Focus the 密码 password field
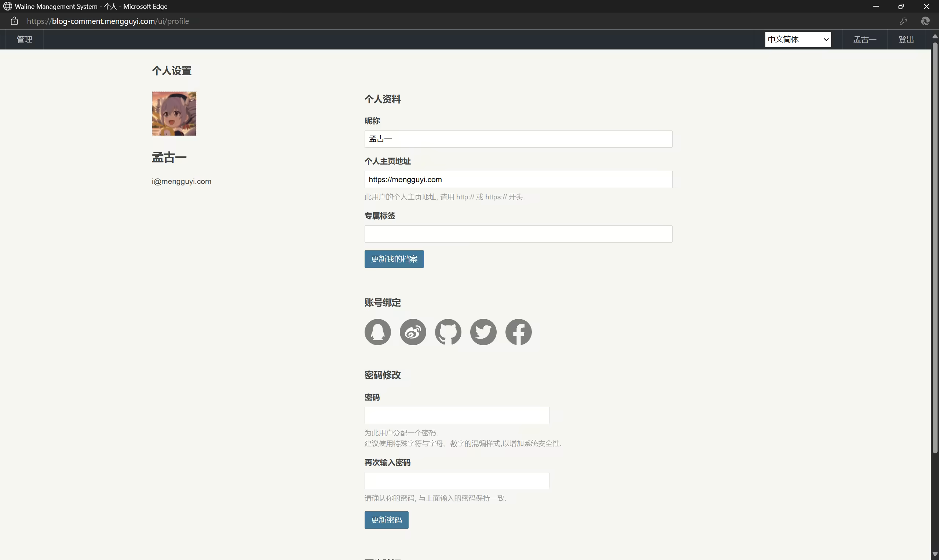Viewport: 939px width, 560px height. [456, 415]
